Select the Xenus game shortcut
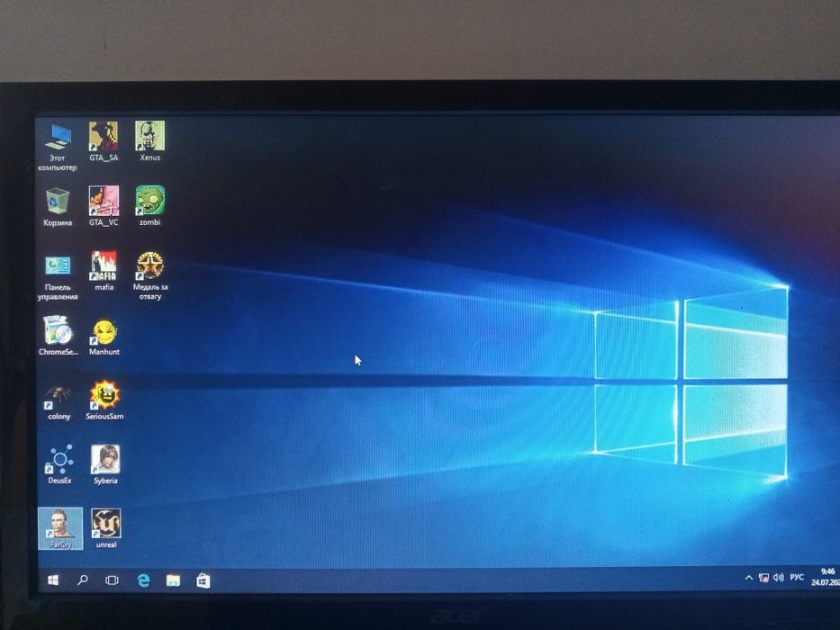 point(149,140)
